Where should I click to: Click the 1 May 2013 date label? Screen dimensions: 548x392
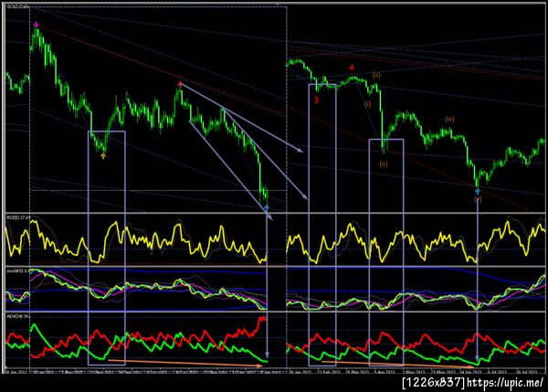pos(413,372)
